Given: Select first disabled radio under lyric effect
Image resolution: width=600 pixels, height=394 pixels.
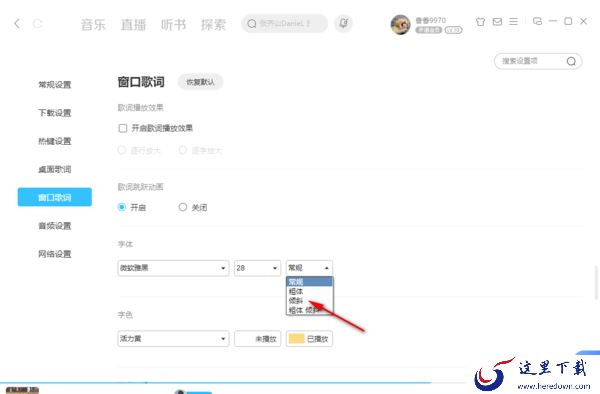Looking at the screenshot, I should pos(122,150).
